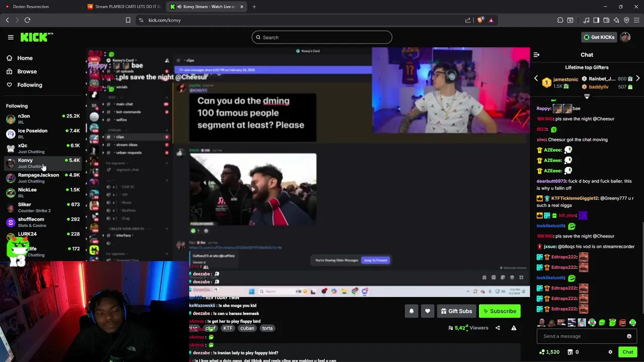This screenshot has width=644, height=362.
Task: Open NickLee's channel in Following list
Action: coord(43,193)
